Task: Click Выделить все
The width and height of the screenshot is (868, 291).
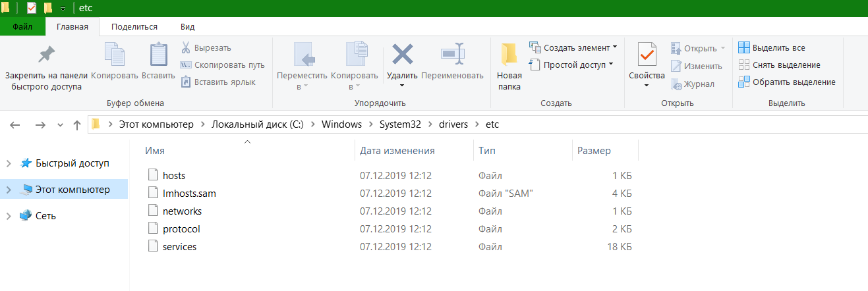Action: [x=771, y=48]
